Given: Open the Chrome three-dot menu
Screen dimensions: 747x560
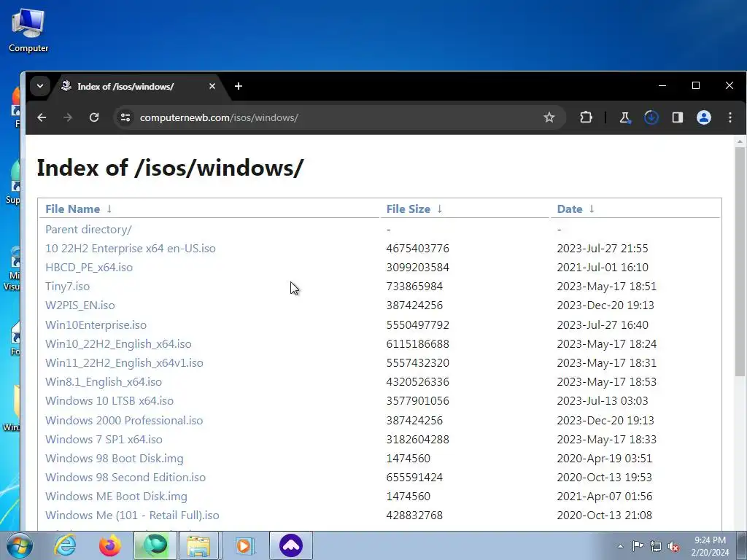Looking at the screenshot, I should [729, 117].
